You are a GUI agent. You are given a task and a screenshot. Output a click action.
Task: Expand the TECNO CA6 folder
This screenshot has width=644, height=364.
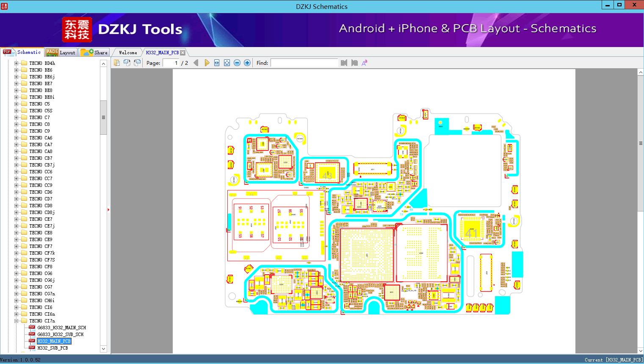pos(17,138)
